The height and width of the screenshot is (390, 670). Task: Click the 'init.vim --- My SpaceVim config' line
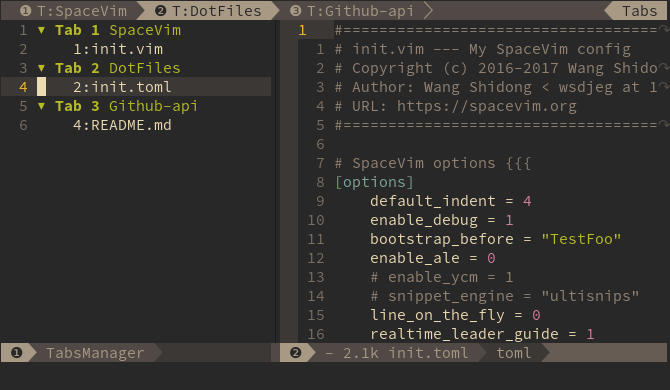(x=482, y=49)
